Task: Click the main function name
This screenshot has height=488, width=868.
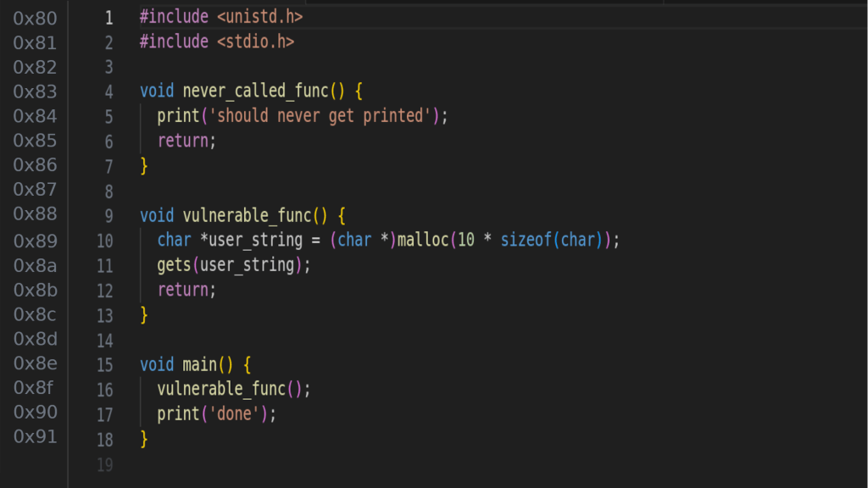Action: click(199, 365)
